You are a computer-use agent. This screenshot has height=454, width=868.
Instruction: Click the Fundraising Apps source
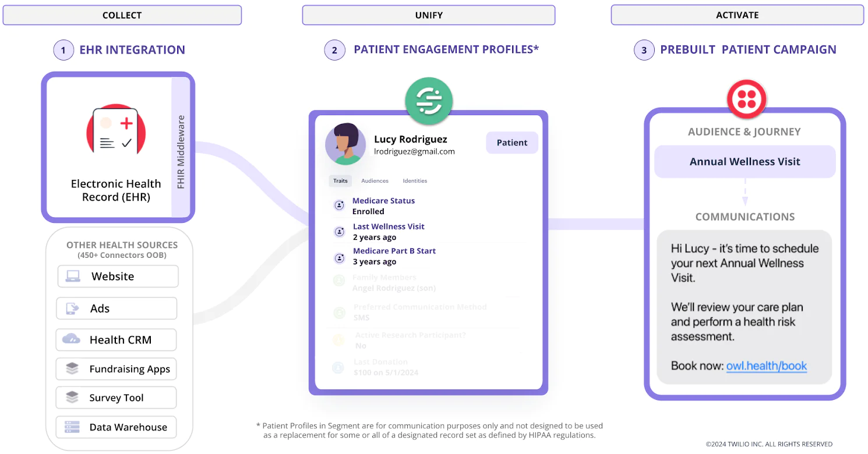[117, 369]
